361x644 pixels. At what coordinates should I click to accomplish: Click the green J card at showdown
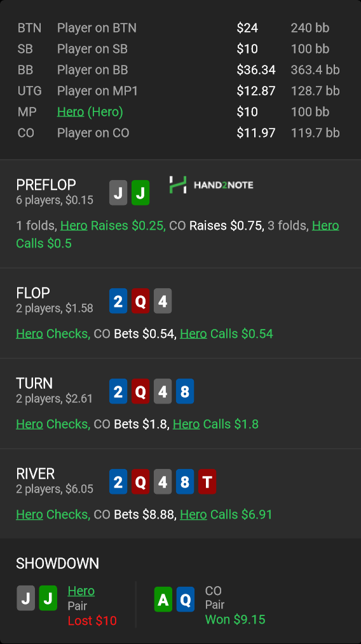[x=48, y=598]
